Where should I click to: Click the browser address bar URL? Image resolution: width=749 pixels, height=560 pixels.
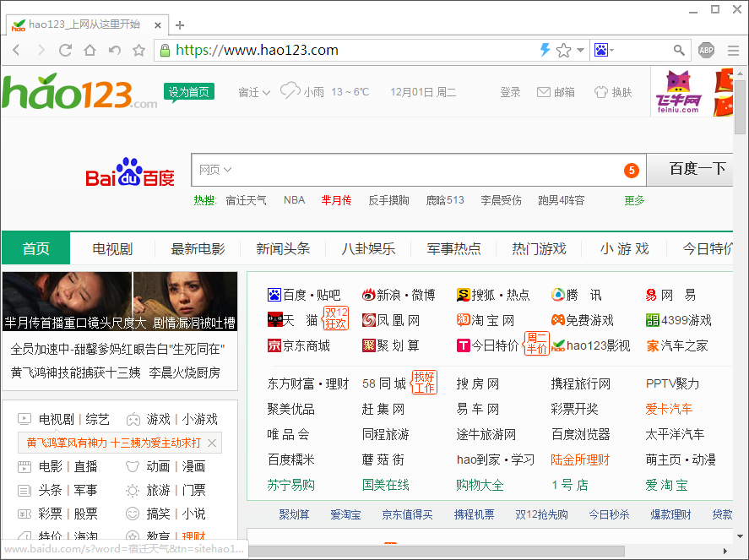(257, 50)
